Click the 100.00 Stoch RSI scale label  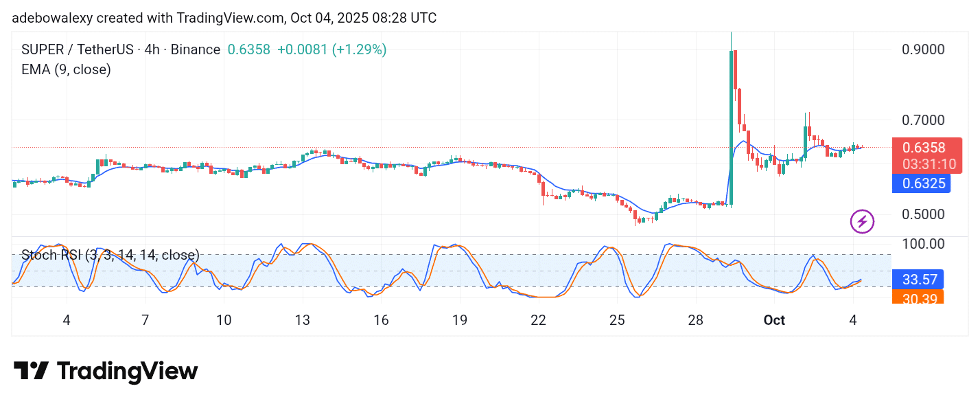pyautogui.click(x=922, y=244)
